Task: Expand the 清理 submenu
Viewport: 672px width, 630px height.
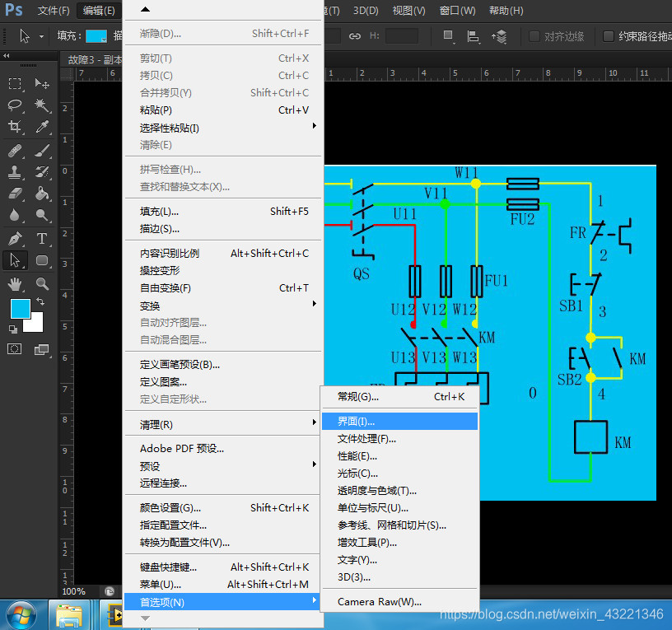Action: (x=223, y=424)
